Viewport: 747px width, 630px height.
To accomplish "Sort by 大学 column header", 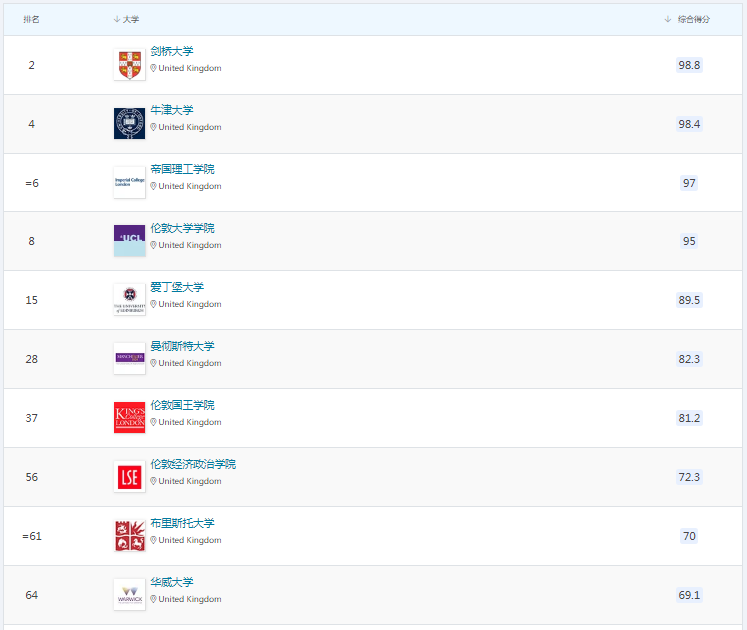I will (130, 19).
